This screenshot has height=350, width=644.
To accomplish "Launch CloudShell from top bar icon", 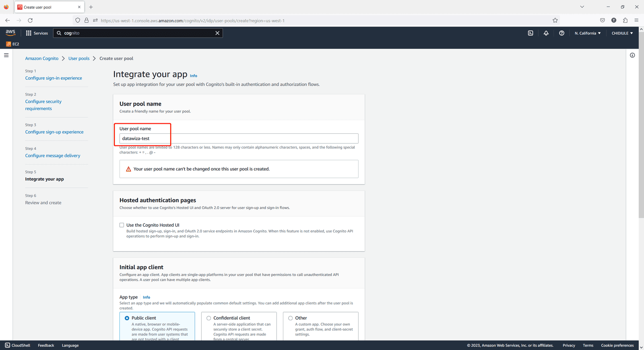I will 530,33.
